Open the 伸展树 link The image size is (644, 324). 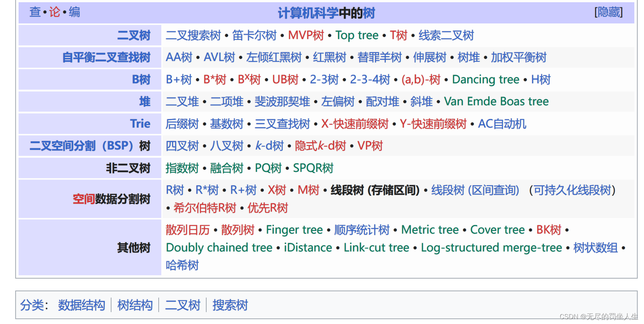coord(430,57)
